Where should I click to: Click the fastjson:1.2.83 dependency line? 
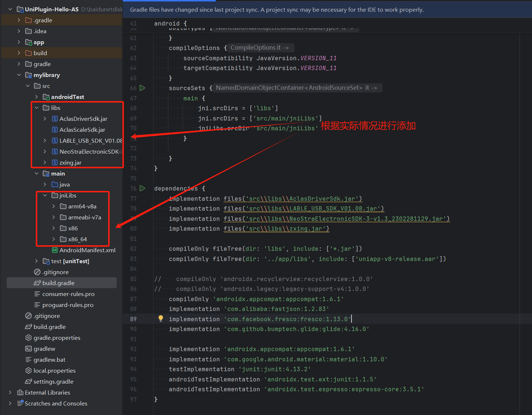click(249, 309)
